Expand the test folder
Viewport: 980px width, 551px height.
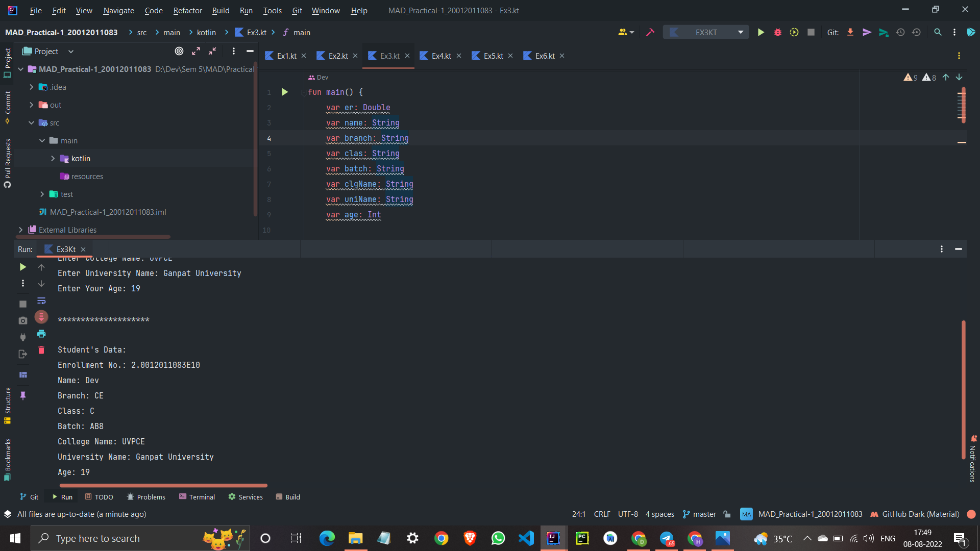42,194
